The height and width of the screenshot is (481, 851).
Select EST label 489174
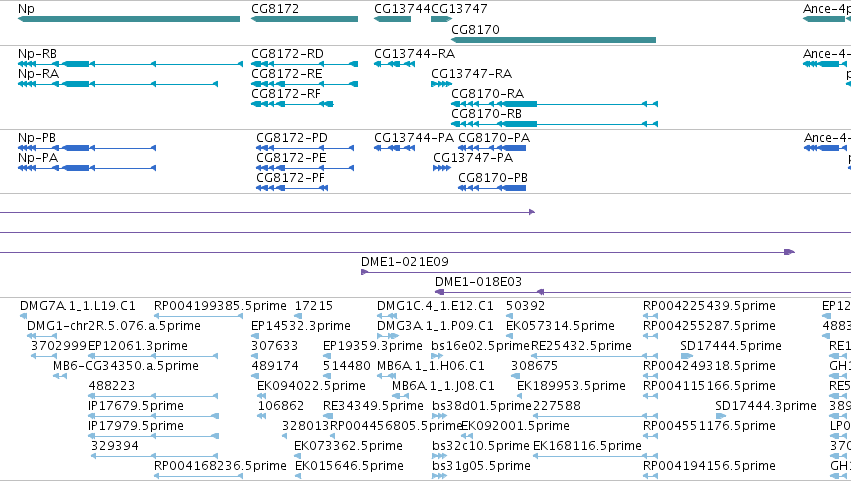[x=275, y=366]
